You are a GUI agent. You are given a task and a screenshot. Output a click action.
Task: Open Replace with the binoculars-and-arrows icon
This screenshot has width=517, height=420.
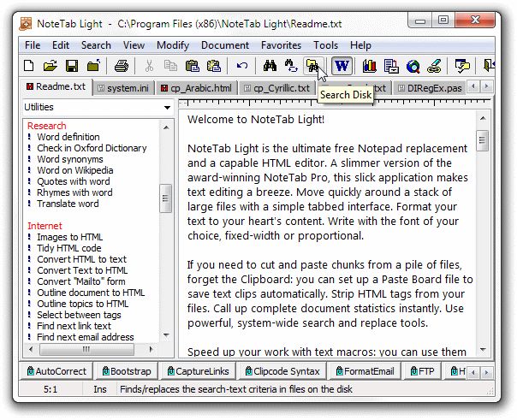[x=291, y=66]
